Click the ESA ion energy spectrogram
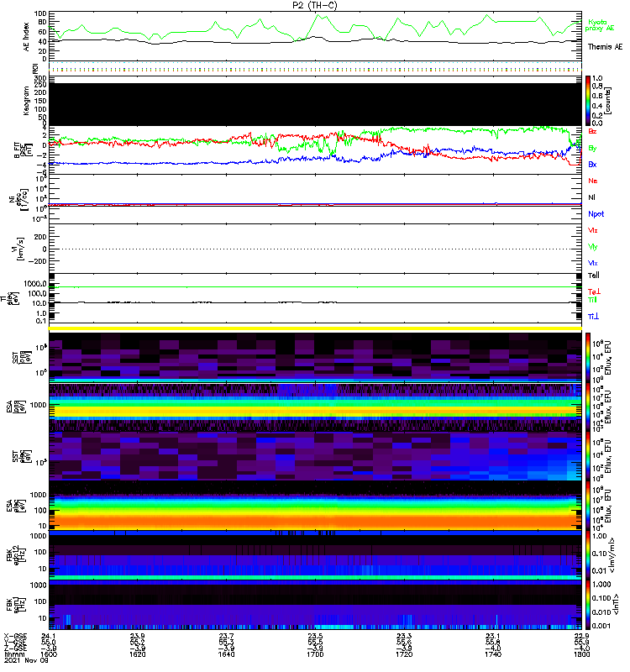The image size is (630, 672). tap(315, 407)
